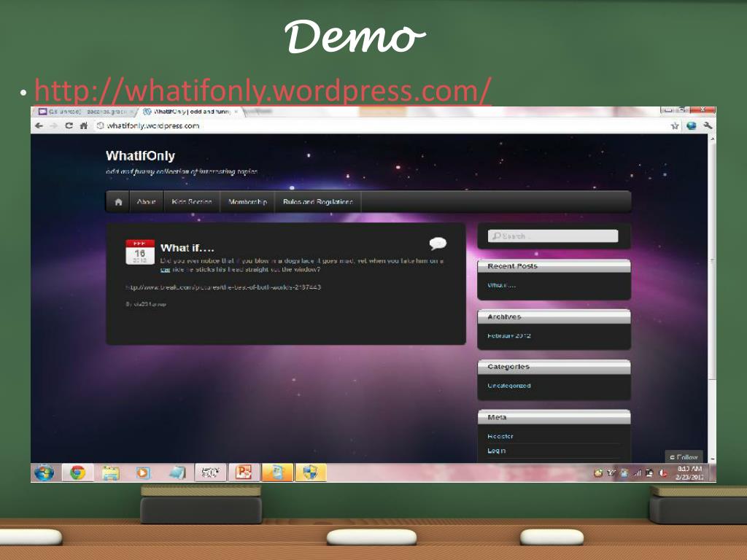The image size is (747, 560).
Task: Open the 'What if....' post title
Action: pyautogui.click(x=187, y=248)
